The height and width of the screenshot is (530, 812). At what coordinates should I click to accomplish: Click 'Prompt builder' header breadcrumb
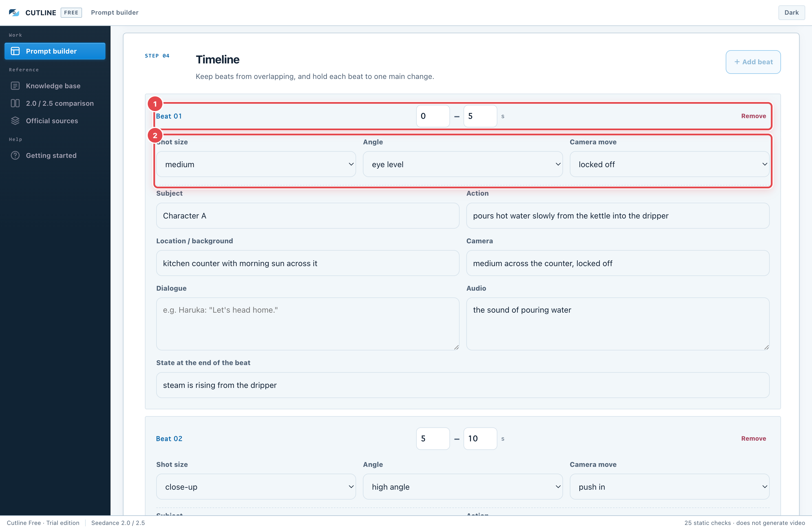(115, 13)
